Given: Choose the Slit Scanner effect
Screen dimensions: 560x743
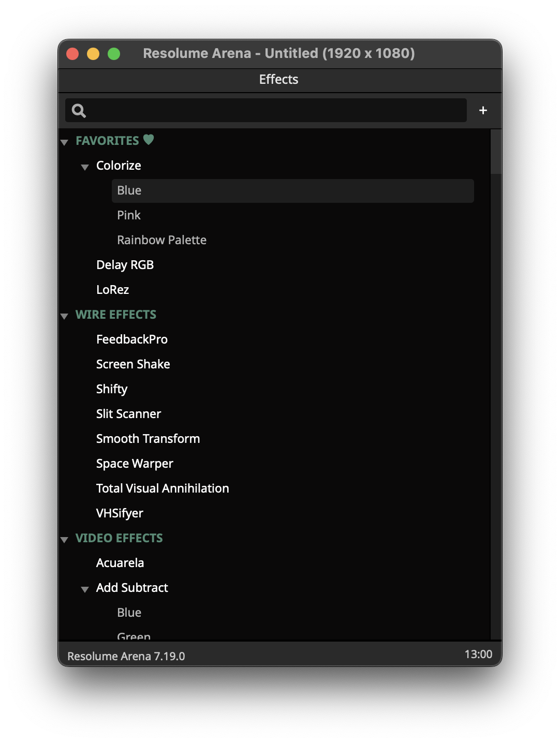Looking at the screenshot, I should 128,414.
